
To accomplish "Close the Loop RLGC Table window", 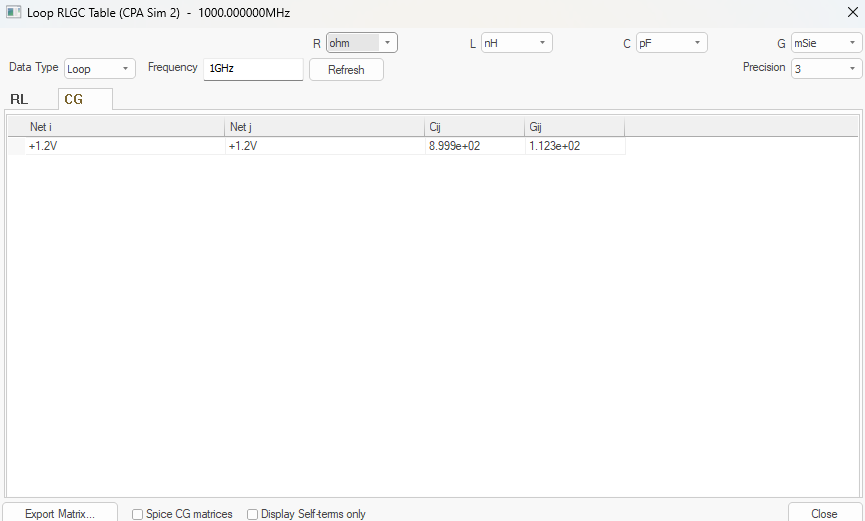I will [850, 13].
